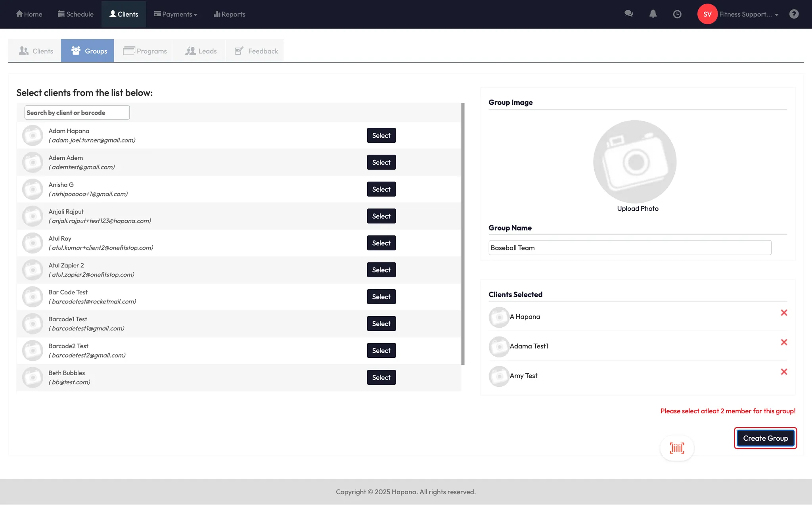Remove A Hapana from selected clients

tap(784, 313)
